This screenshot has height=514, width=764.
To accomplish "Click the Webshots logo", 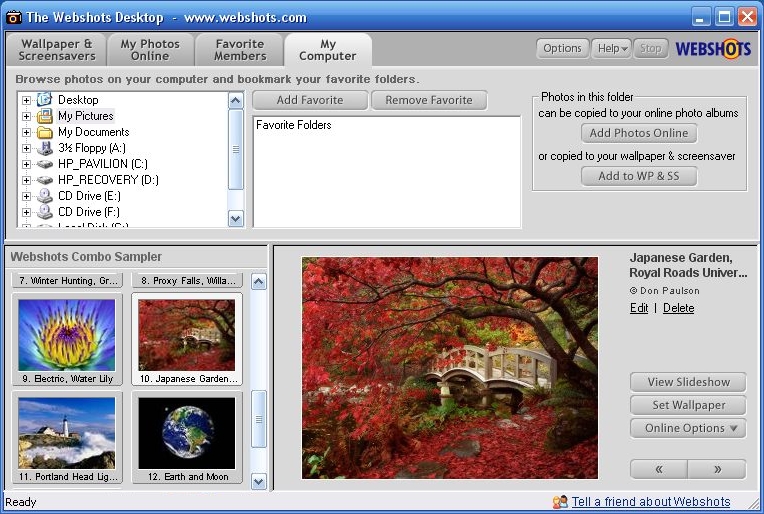I will point(713,49).
